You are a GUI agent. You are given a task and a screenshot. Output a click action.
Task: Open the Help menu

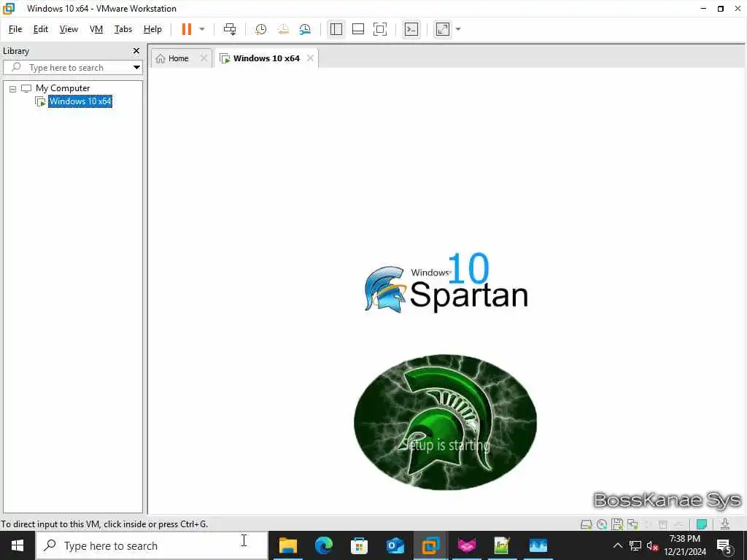[x=152, y=29]
